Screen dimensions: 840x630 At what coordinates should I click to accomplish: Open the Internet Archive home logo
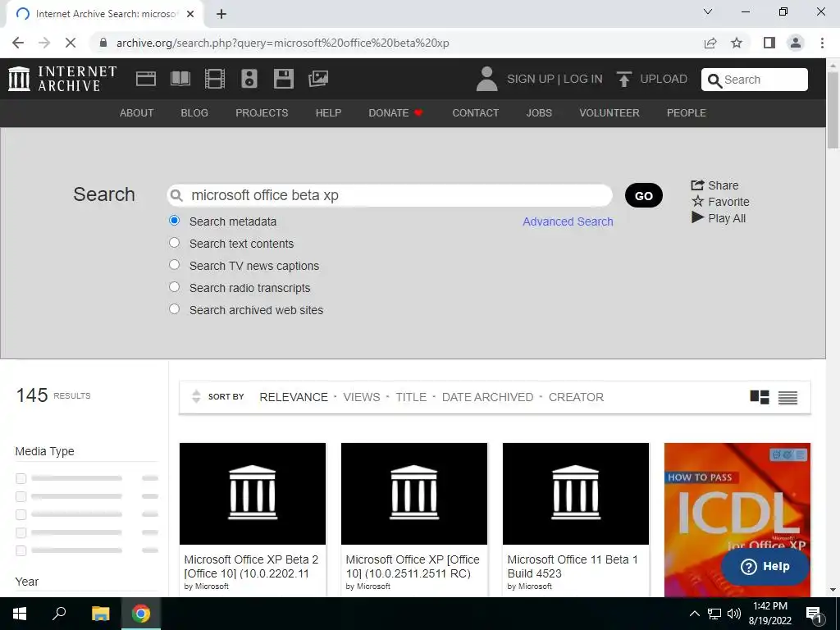tap(62, 79)
